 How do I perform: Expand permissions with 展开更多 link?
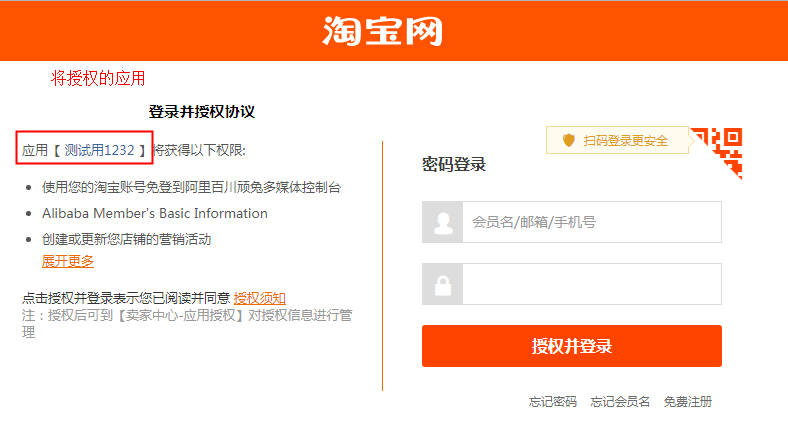pyautogui.click(x=68, y=261)
